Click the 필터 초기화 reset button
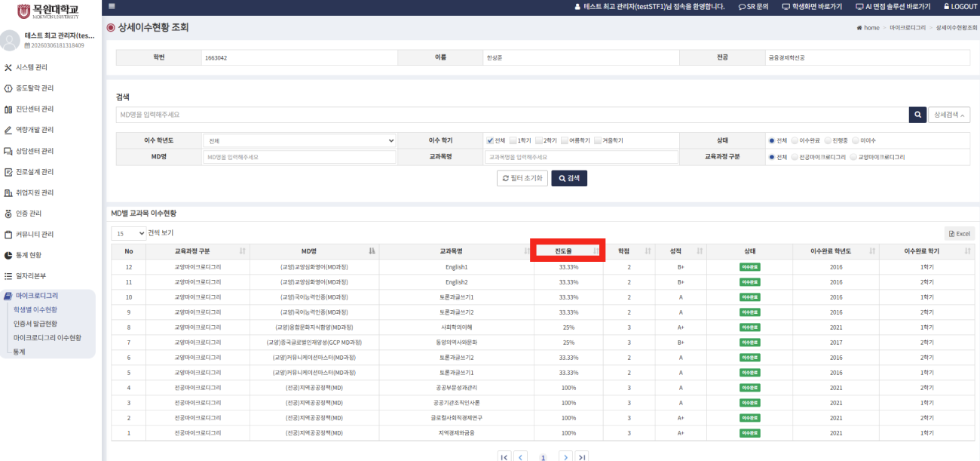980x461 pixels. 522,178
